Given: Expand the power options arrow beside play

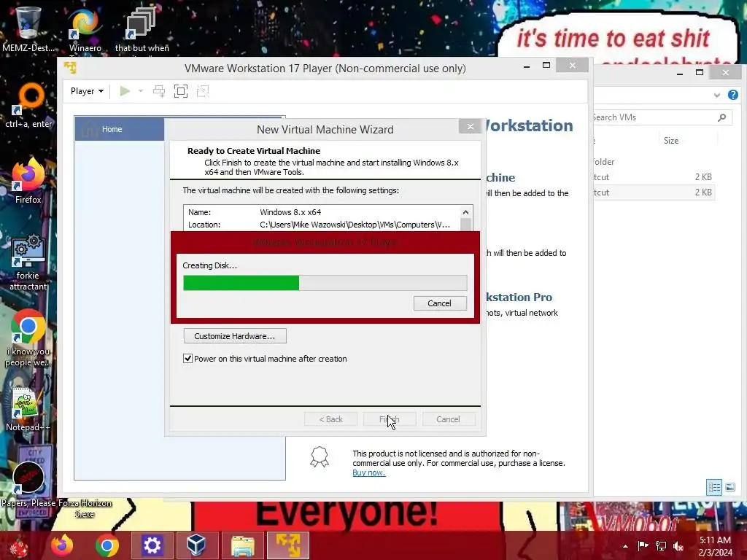Looking at the screenshot, I should click(x=141, y=91).
